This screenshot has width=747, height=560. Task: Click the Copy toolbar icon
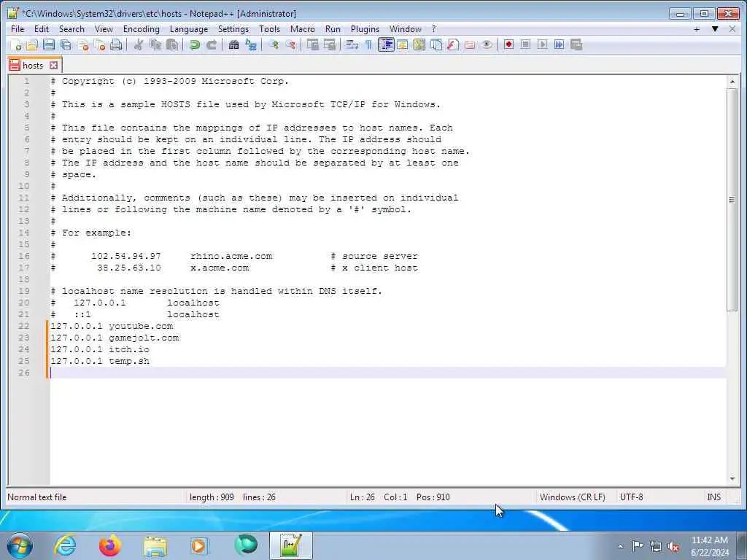tap(155, 44)
